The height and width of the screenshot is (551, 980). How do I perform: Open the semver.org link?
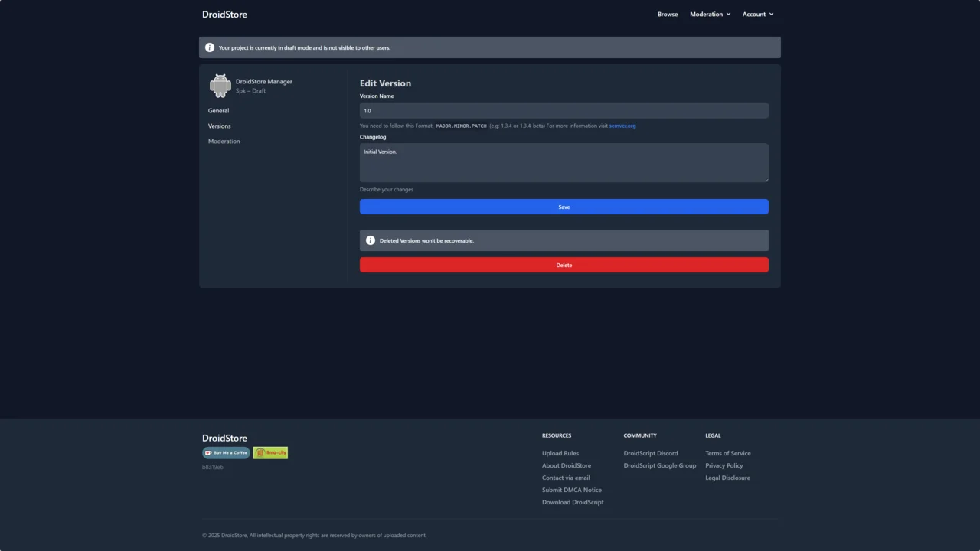pos(622,126)
